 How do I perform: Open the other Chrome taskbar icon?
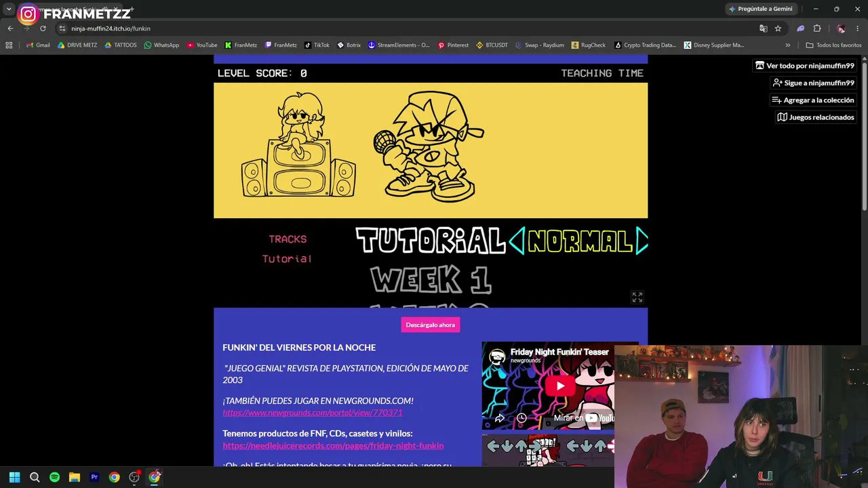(x=114, y=477)
